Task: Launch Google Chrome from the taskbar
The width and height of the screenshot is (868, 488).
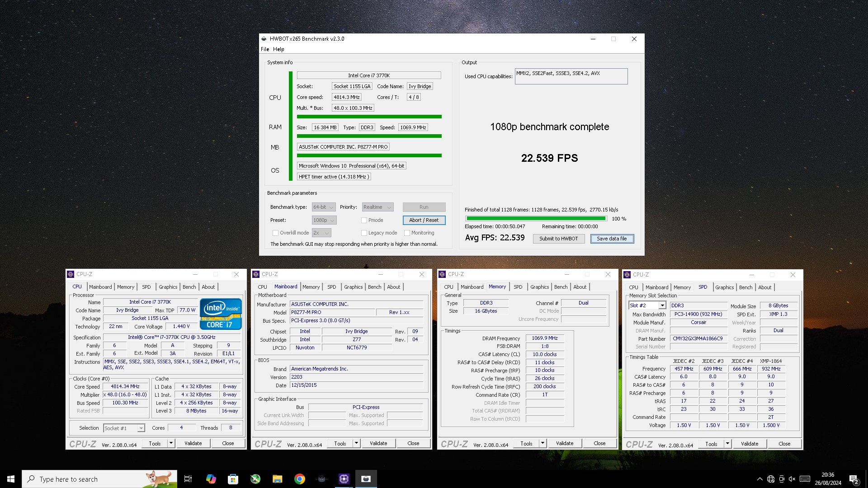Action: 300,479
